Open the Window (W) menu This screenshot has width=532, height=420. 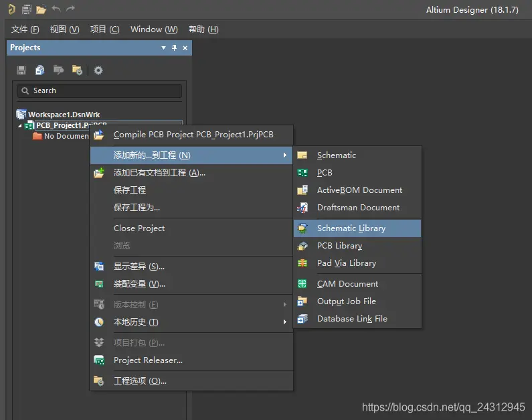pos(154,29)
